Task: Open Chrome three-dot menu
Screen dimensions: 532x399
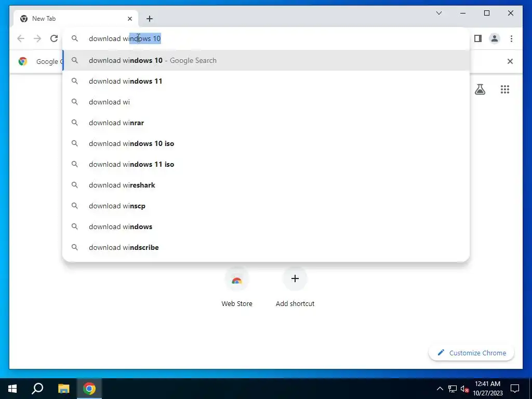Action: (x=511, y=38)
